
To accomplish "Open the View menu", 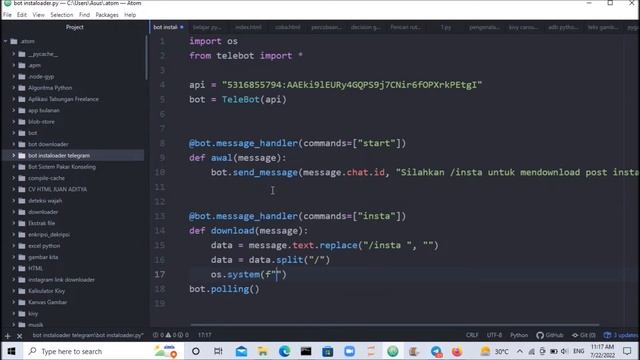I will pyautogui.click(x=38, y=15).
